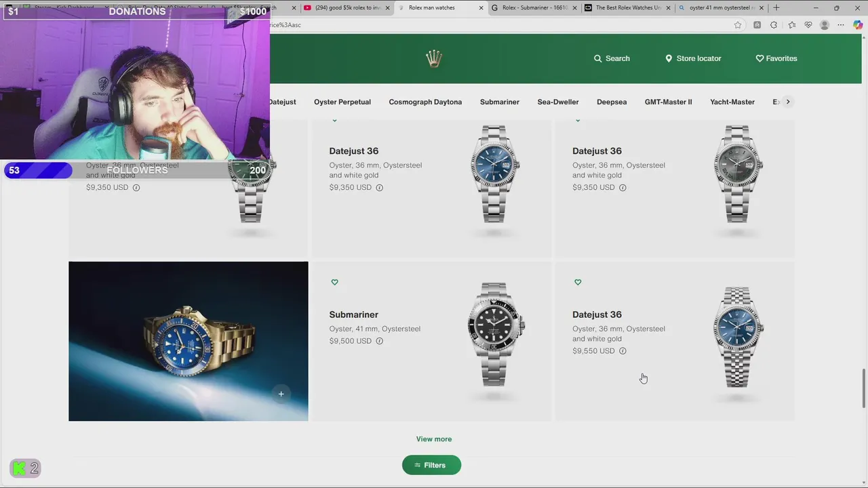Open the Submariner product title
The height and width of the screenshot is (488, 868).
354,314
